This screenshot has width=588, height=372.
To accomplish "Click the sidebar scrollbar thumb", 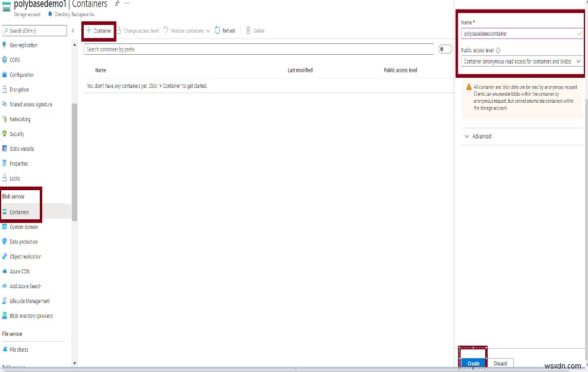I will click(x=75, y=162).
